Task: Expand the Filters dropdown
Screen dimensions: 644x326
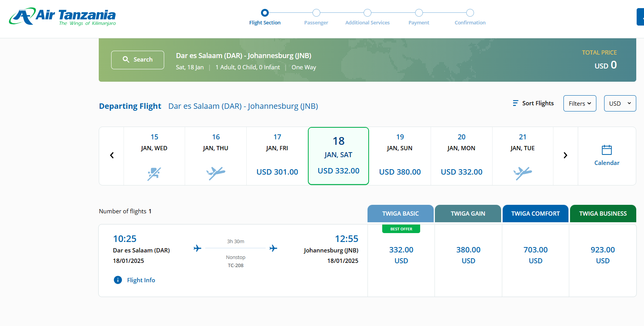Action: [579, 103]
